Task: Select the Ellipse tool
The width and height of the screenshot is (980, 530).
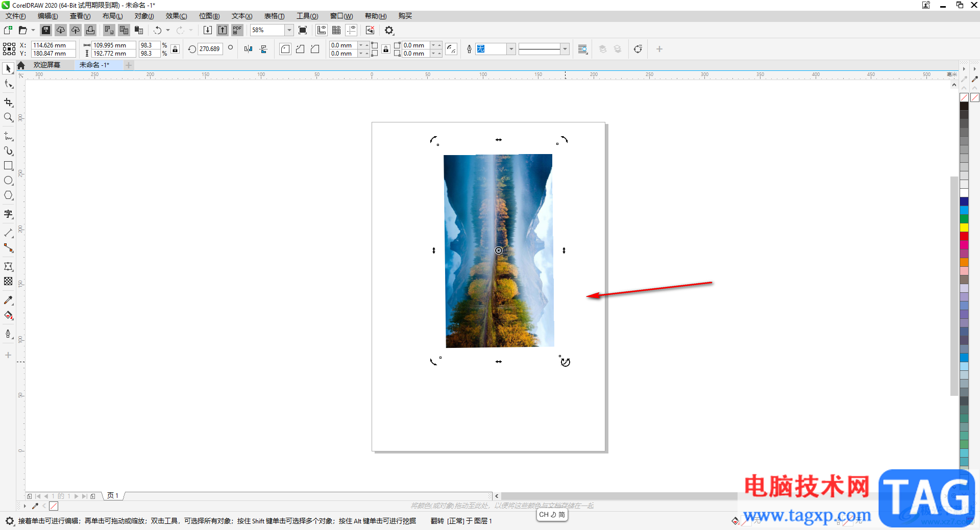Action: [8, 181]
